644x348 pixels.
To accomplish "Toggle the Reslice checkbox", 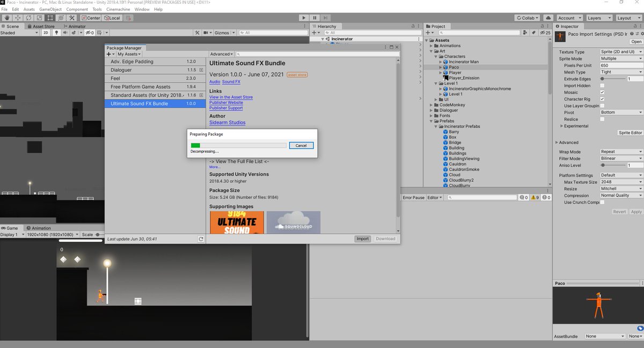I will click(x=602, y=119).
